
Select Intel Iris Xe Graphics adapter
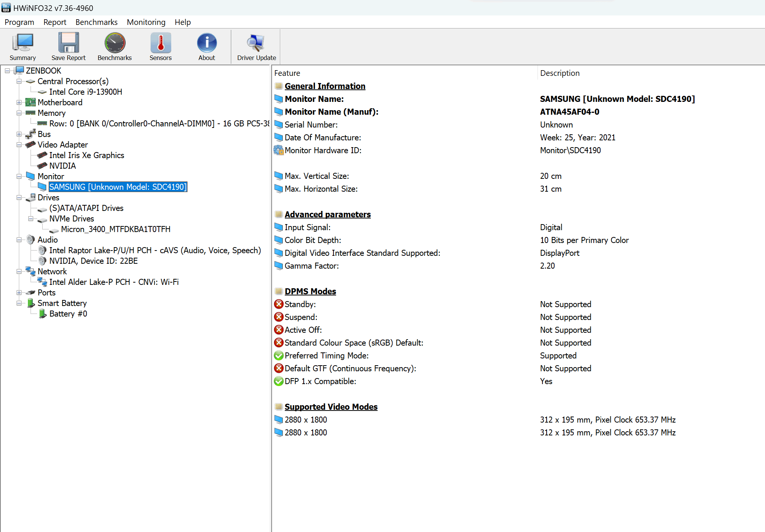[x=86, y=155]
